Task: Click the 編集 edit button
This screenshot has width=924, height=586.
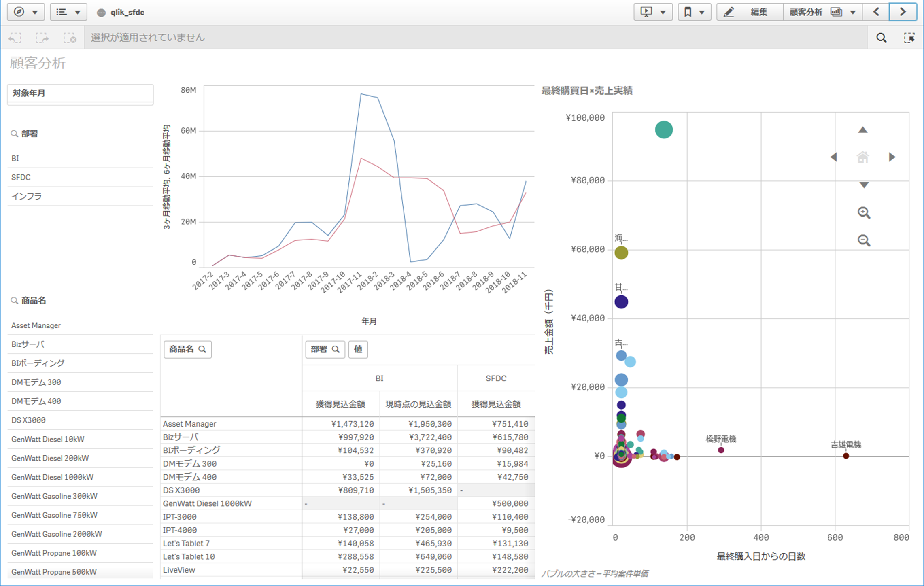Action: point(749,12)
